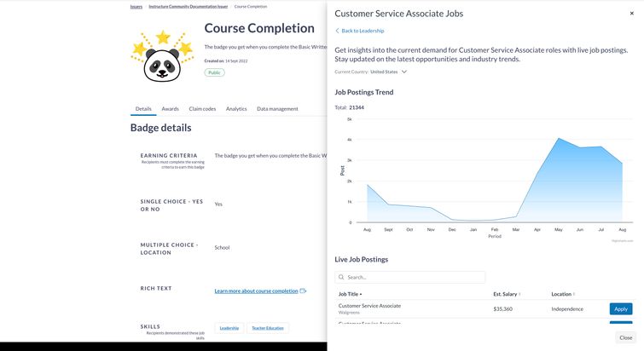
Task: Open the Claim codes tab
Action: pos(202,109)
